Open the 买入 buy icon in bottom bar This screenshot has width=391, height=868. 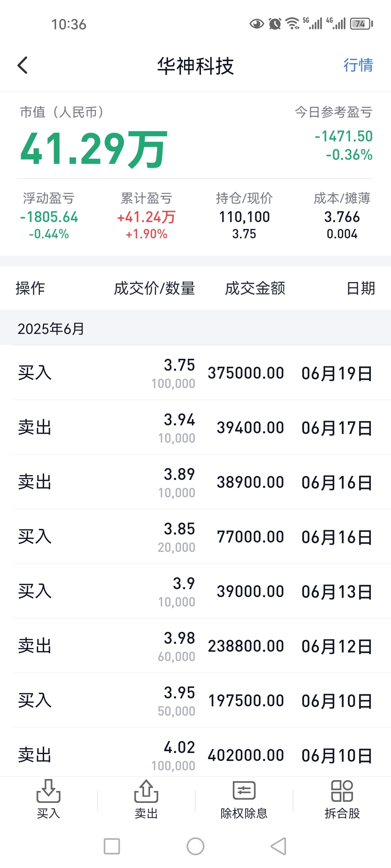pos(49,800)
